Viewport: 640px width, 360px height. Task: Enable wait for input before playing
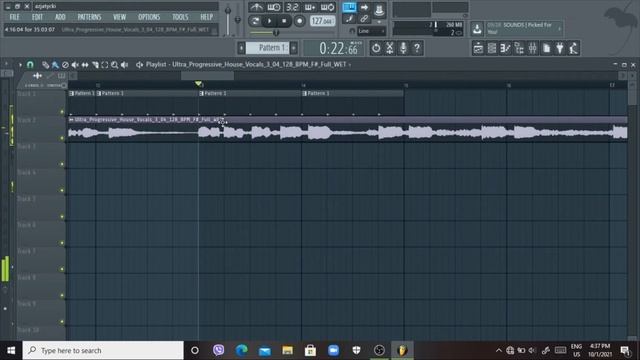(x=273, y=7)
